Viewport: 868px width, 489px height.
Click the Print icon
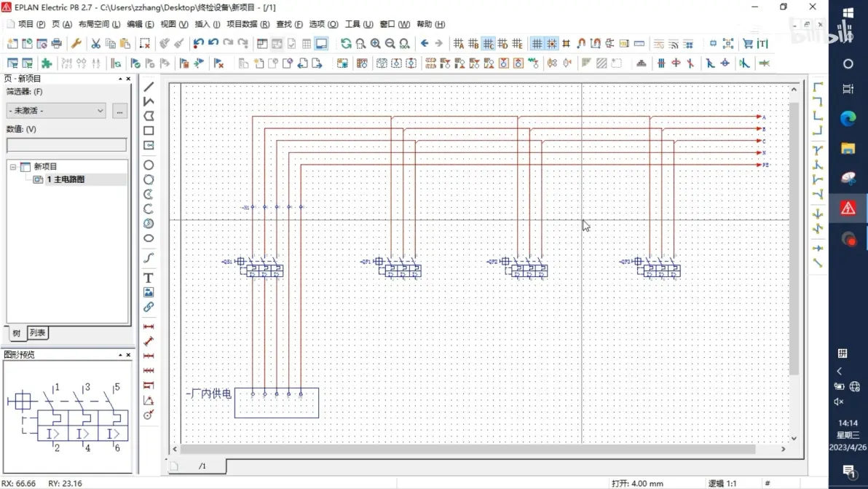coord(57,43)
